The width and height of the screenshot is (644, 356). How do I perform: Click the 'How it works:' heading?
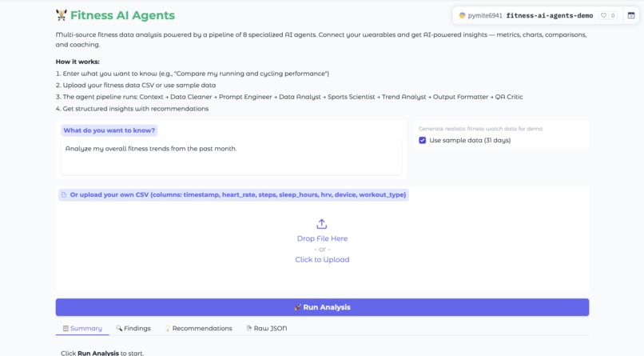coord(78,62)
